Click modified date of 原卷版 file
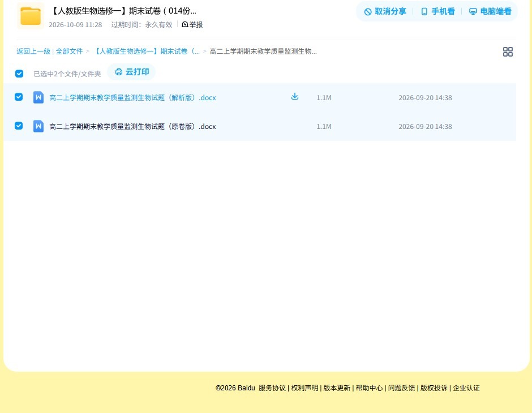532x413 pixels. tap(425, 127)
